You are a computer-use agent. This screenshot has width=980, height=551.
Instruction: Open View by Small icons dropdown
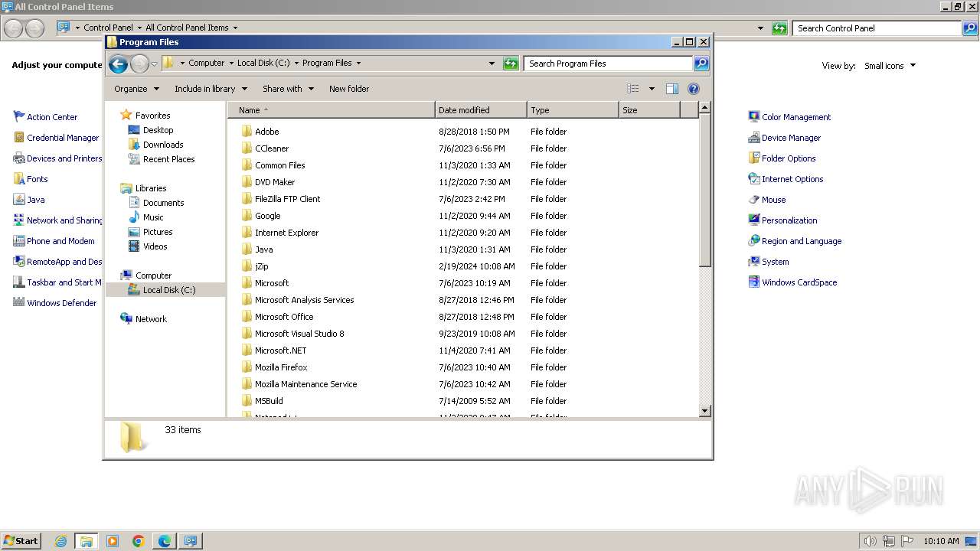(x=890, y=66)
